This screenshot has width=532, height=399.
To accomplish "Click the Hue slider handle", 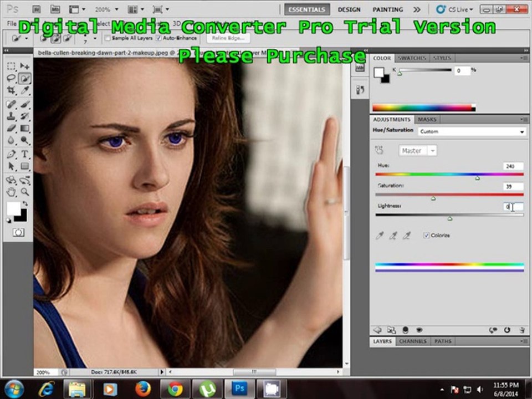I will (477, 178).
